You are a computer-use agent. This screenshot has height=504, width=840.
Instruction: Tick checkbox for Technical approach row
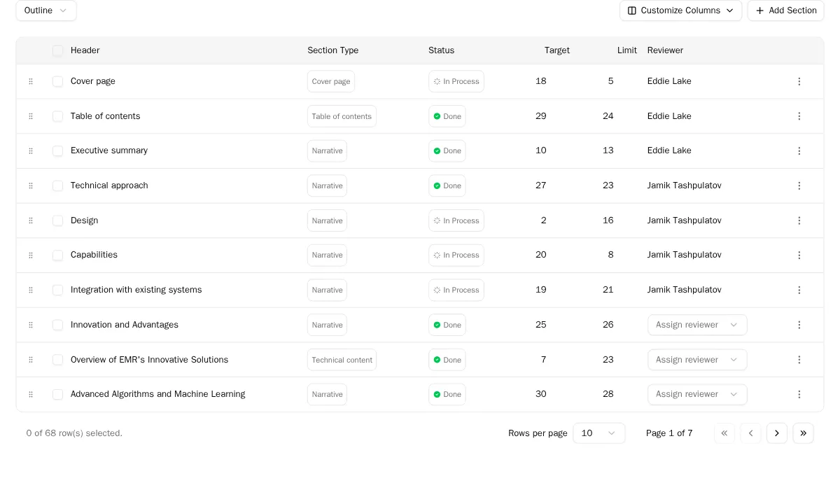coord(58,186)
